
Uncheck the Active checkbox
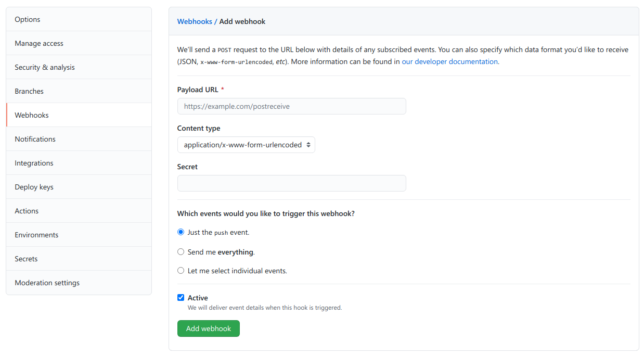(181, 298)
